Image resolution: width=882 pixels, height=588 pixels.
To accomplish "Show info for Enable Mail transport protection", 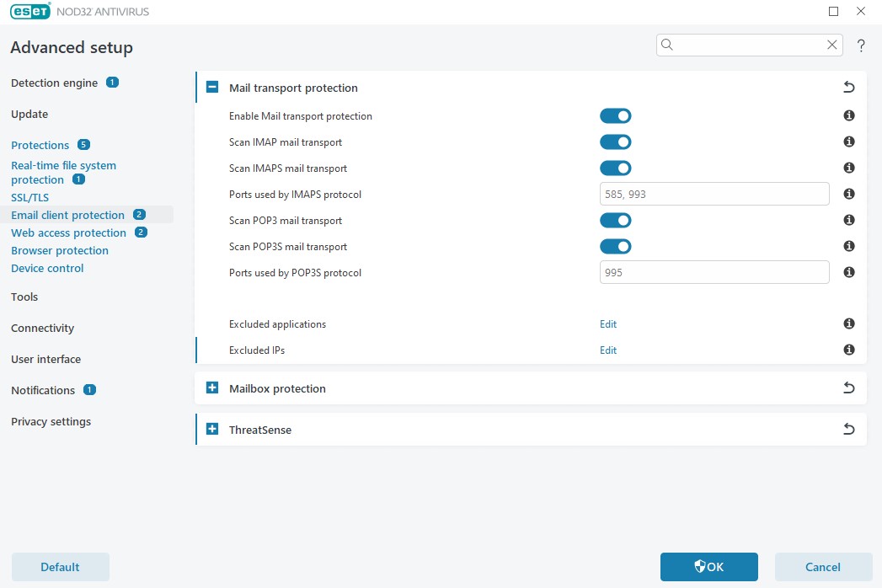I will 848,116.
